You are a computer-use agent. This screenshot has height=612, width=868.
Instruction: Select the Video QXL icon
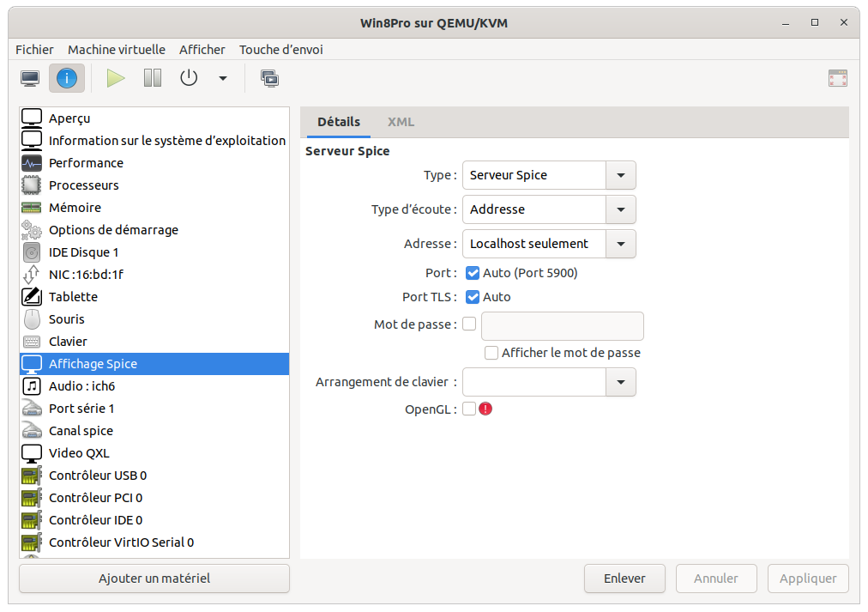pos(32,453)
